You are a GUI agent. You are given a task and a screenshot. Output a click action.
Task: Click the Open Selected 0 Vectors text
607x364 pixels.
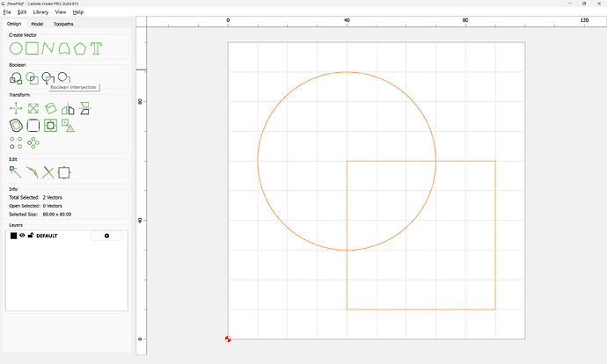pyautogui.click(x=35, y=206)
